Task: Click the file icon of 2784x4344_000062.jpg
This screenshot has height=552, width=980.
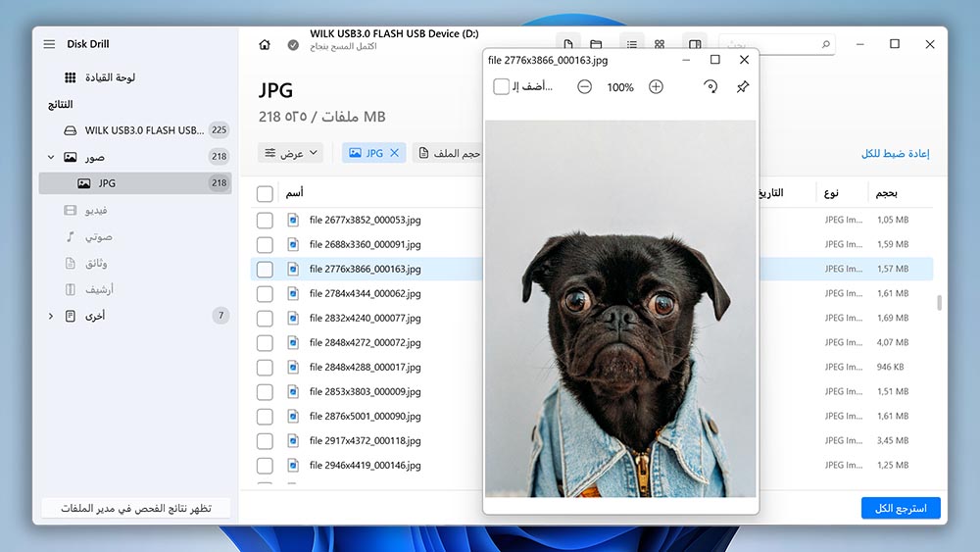Action: click(x=293, y=293)
